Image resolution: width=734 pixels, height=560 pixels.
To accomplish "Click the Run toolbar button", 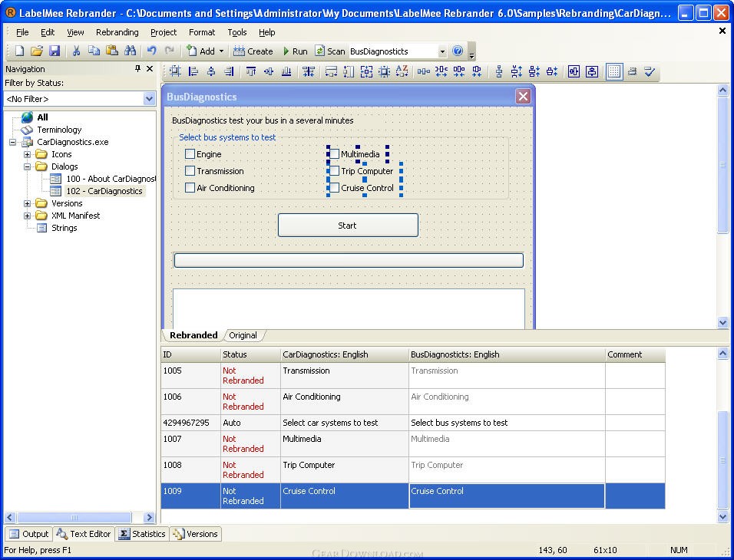I will tap(295, 51).
